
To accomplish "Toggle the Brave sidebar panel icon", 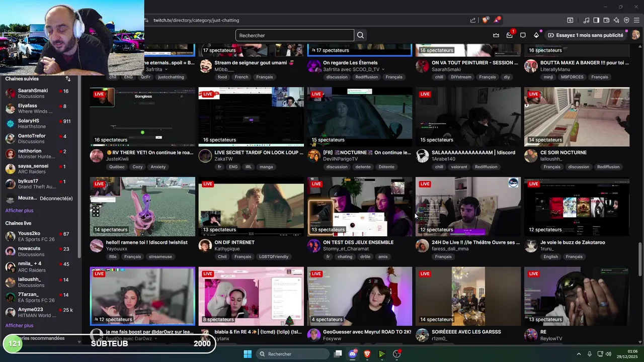I will click(x=596, y=20).
